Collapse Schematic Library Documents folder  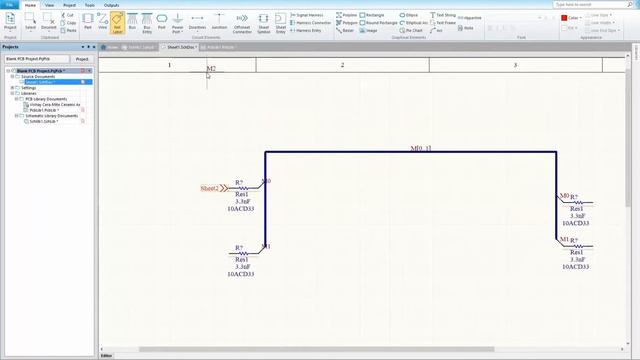(17, 116)
